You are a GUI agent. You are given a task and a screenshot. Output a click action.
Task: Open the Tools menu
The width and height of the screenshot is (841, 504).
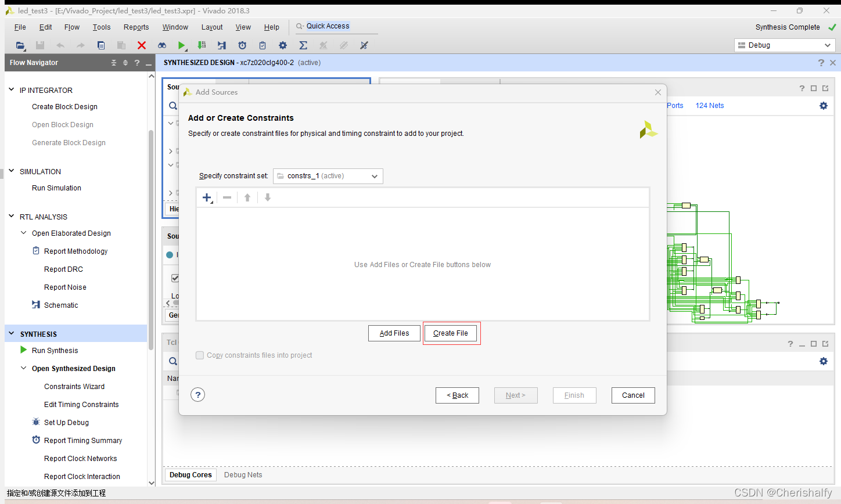click(x=102, y=27)
